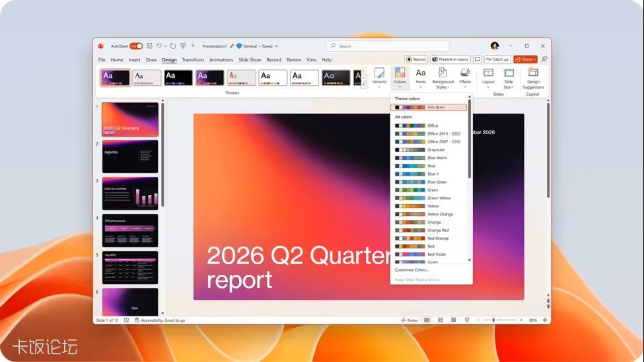Select slide 3 sales chart thumbnail
The height and width of the screenshot is (362, 644).
coord(129,193)
